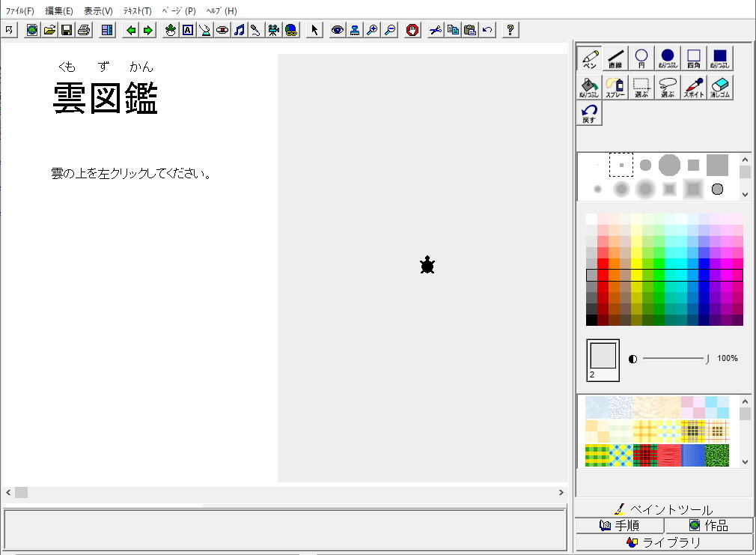Click the red stop hand icon
This screenshot has width=756, height=555.
pyautogui.click(x=412, y=30)
